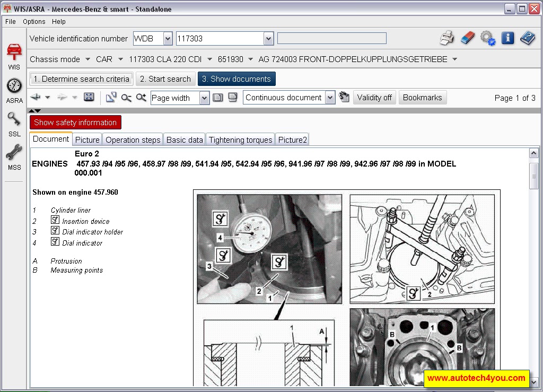The height and width of the screenshot is (392, 543).
Task: Open the MSS wrench module
Action: 14,158
